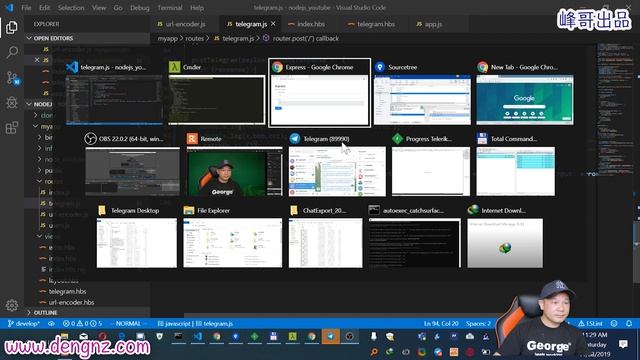
Task: Click the myapp breadcrumb
Action: 168,38
